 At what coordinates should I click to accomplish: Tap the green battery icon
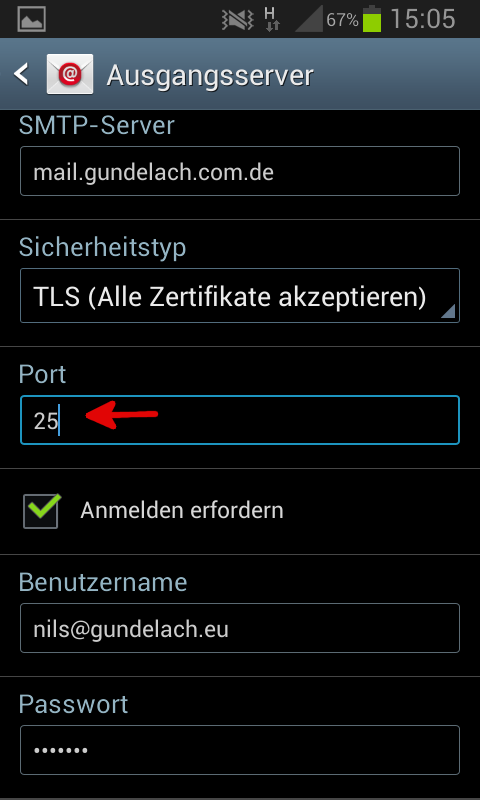pos(372,19)
